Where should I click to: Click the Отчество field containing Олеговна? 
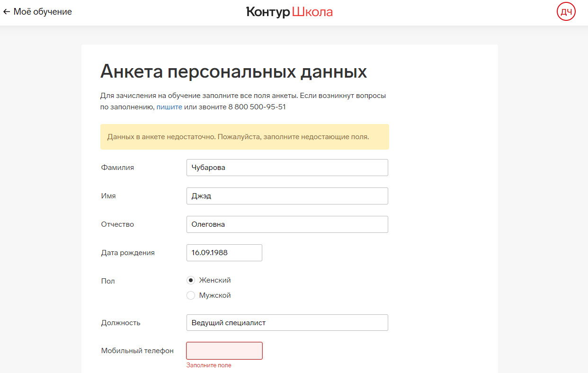pyautogui.click(x=287, y=224)
